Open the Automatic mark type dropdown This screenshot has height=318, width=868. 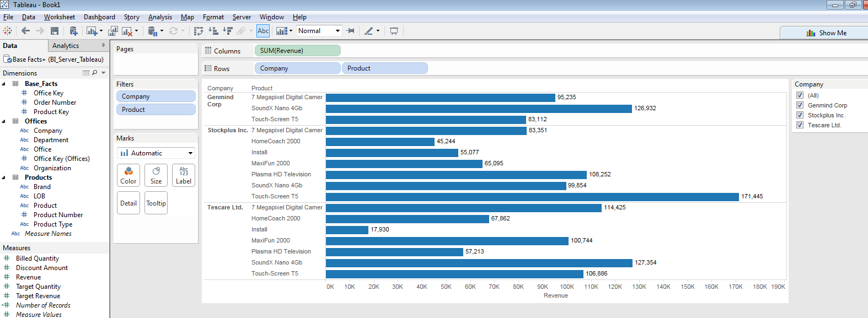pyautogui.click(x=157, y=153)
